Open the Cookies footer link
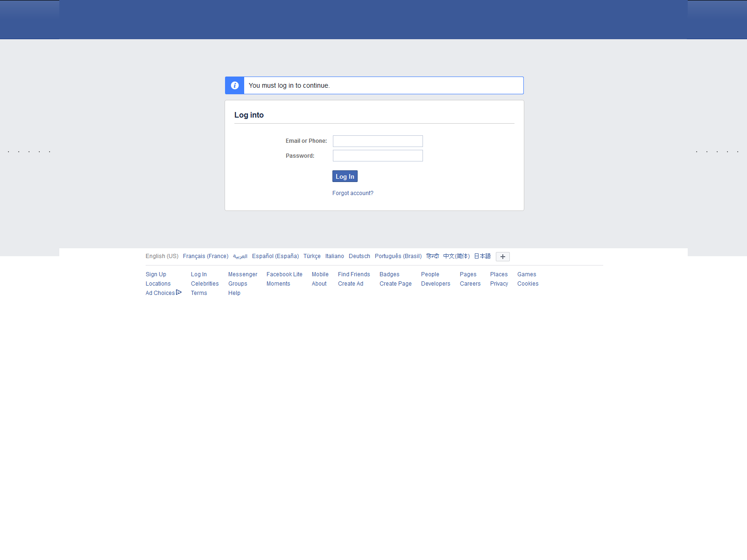Image resolution: width=747 pixels, height=560 pixels. tap(528, 284)
